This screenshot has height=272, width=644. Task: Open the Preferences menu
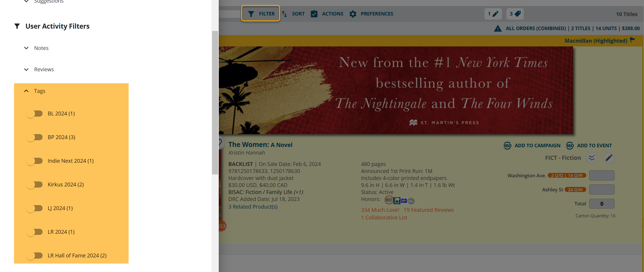point(372,14)
